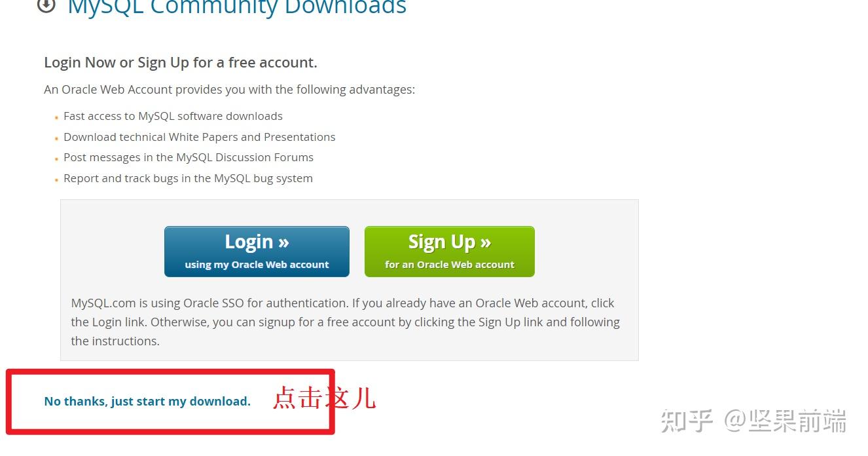Click the red '点击这儿' annotation text
Screen dimensions: 868x456
tap(324, 398)
